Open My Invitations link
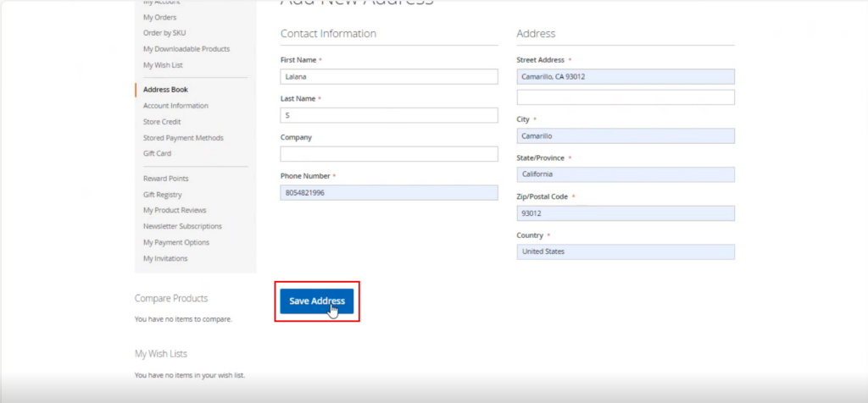 click(x=165, y=258)
